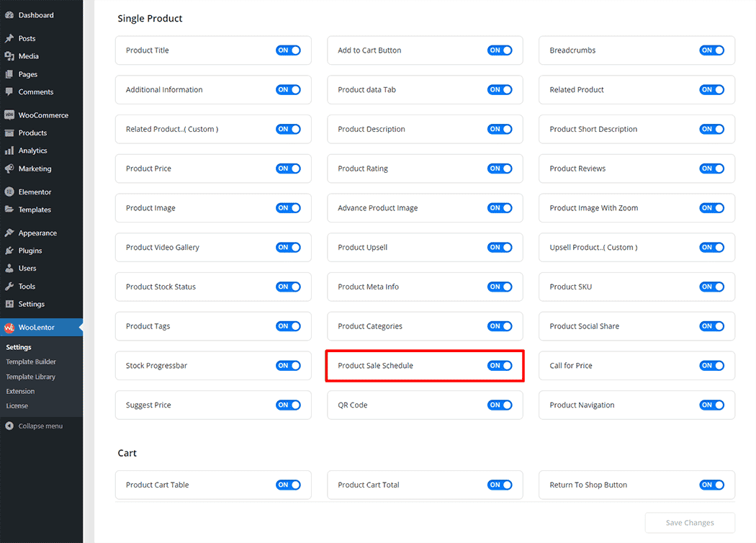Viewport: 756px width, 543px height.
Task: Go to the Extension submenu page
Action: pos(20,392)
